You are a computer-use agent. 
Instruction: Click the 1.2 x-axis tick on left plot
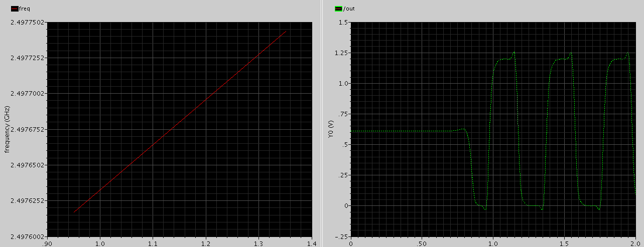[206, 243]
